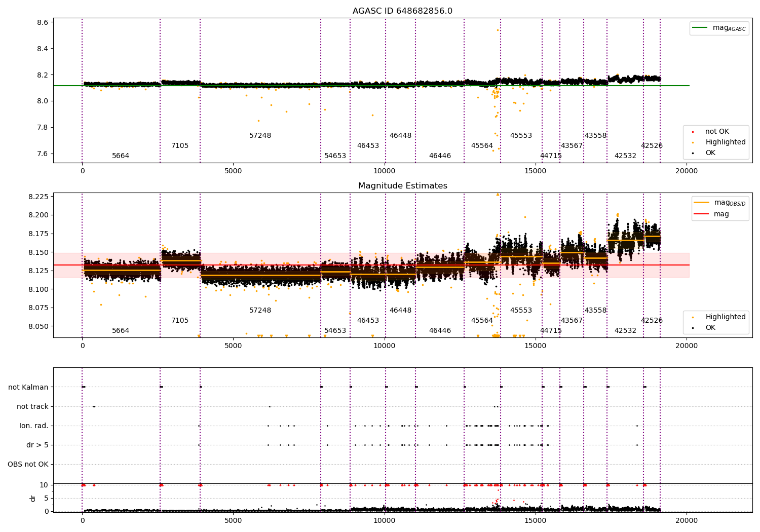Click obsid label 57248 in Magnitude Estimates plot
The height and width of the screenshot is (532, 760).
pyautogui.click(x=260, y=311)
